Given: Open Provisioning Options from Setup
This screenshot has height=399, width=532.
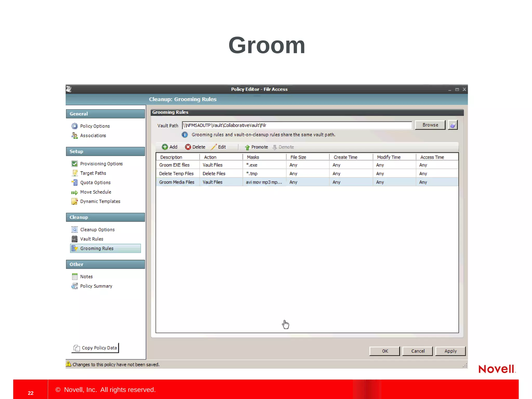Looking at the screenshot, I should coord(101,164).
